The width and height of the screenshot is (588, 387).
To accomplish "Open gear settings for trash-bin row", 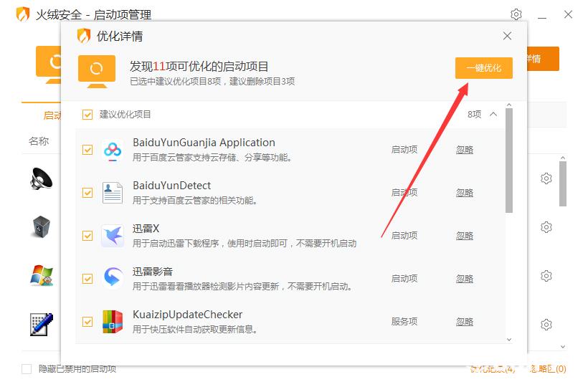I will [x=546, y=227].
